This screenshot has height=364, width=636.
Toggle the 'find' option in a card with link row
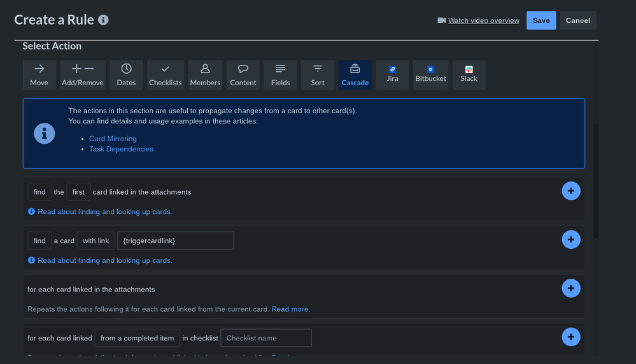(x=39, y=241)
